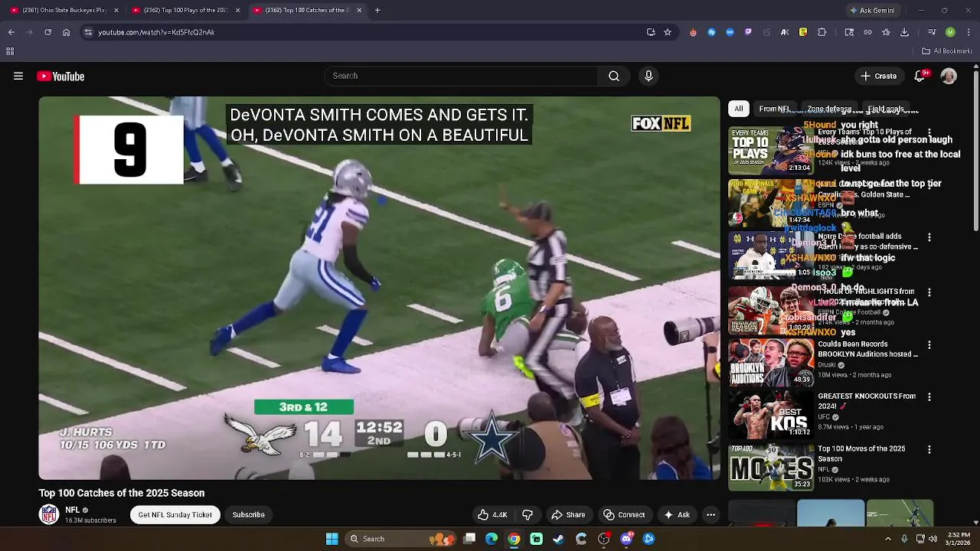
Task: Click the Top 100 Catches video player
Action: 379,288
